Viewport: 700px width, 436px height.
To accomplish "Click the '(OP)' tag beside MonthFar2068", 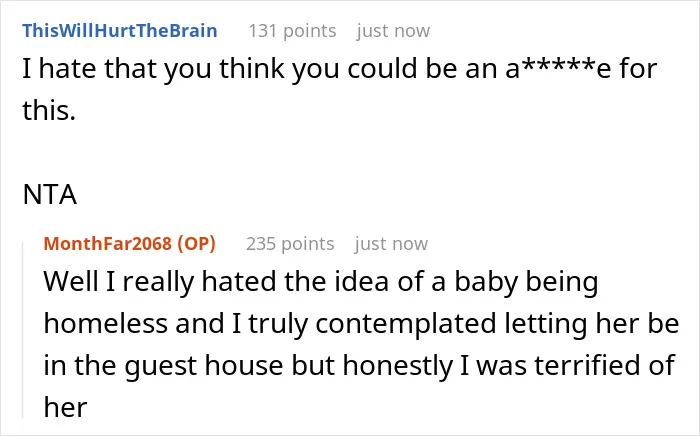I will pos(196,244).
